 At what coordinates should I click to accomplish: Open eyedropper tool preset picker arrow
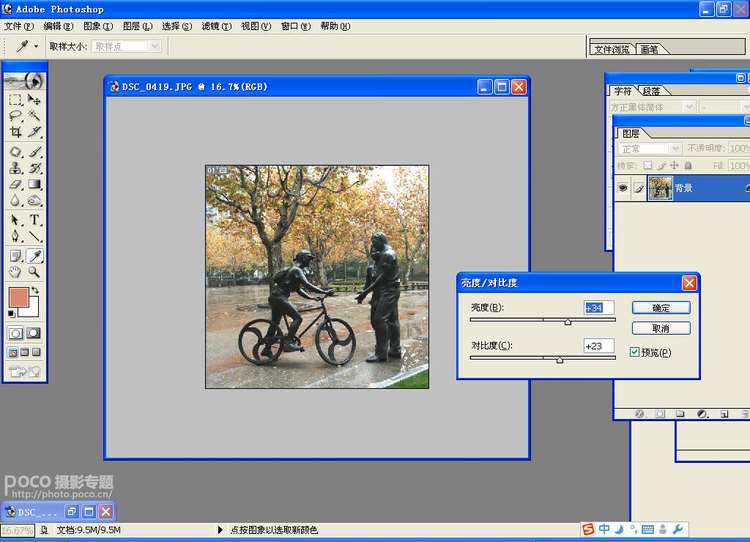pos(36,46)
